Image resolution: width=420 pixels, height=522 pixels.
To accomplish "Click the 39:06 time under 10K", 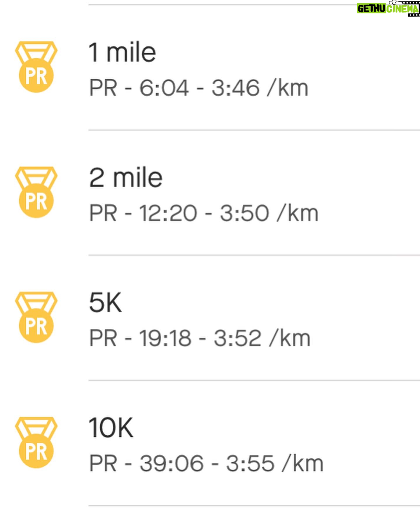I will click(x=171, y=463).
